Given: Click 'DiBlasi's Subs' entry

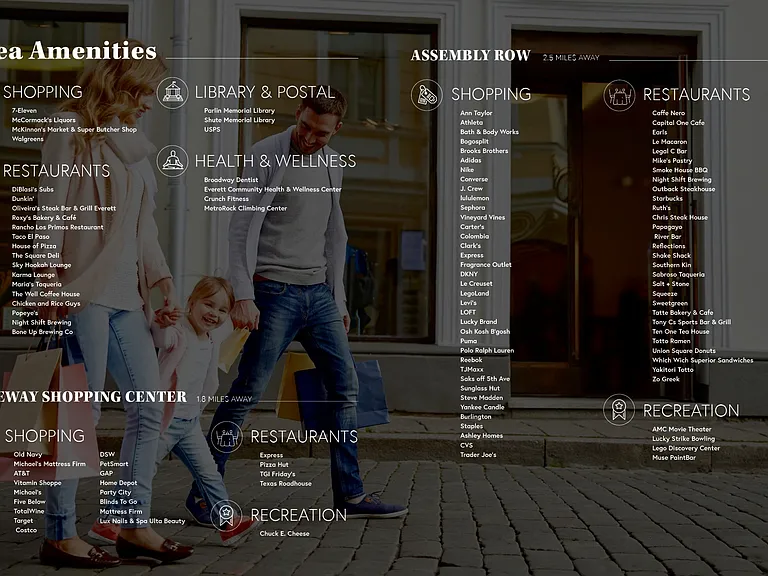Looking at the screenshot, I should point(33,189).
